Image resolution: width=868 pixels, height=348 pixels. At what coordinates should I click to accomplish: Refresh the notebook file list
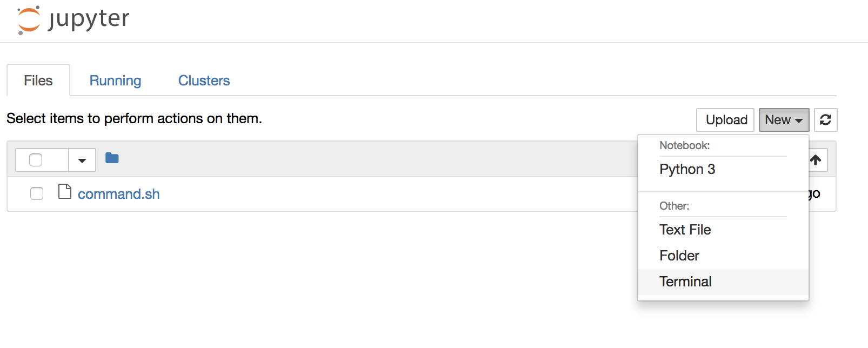(x=825, y=120)
